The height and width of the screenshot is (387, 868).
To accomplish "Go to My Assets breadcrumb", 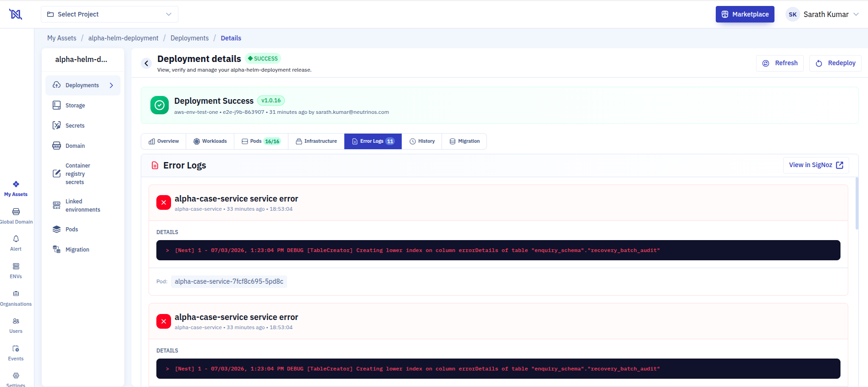I will pyautogui.click(x=62, y=38).
